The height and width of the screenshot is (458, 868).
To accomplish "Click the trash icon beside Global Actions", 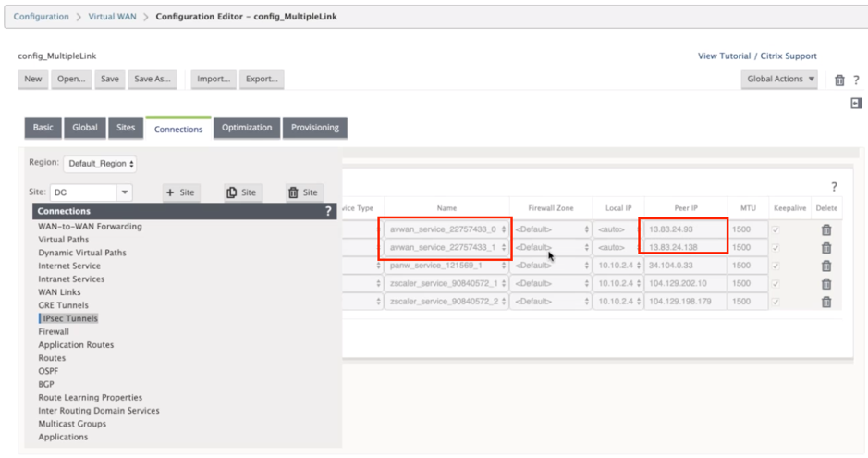I will pos(839,80).
